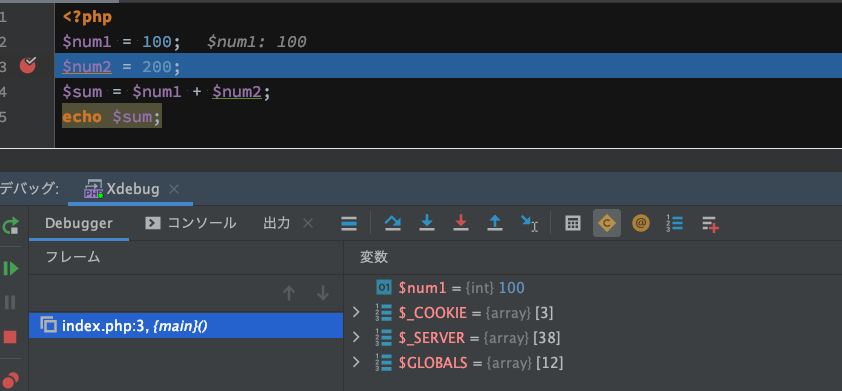Click the Step Out up-arrow icon

coord(495,223)
